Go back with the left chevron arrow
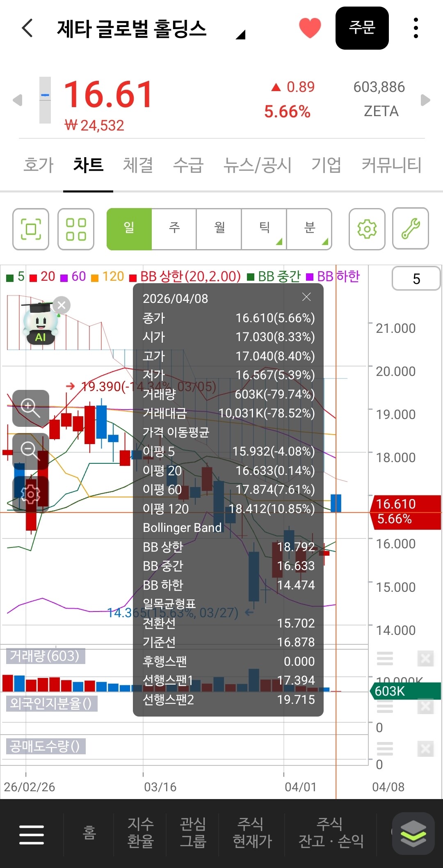This screenshot has width=443, height=868. [27, 28]
